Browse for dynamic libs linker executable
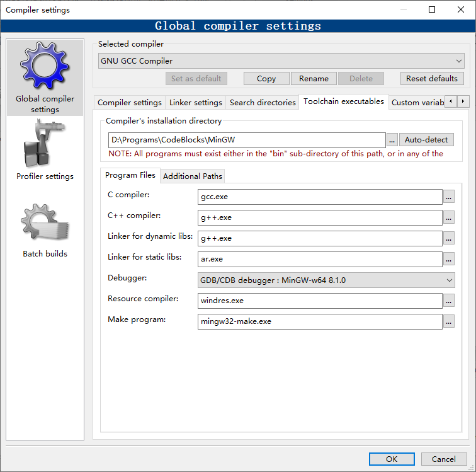This screenshot has height=472, width=476. click(x=449, y=239)
